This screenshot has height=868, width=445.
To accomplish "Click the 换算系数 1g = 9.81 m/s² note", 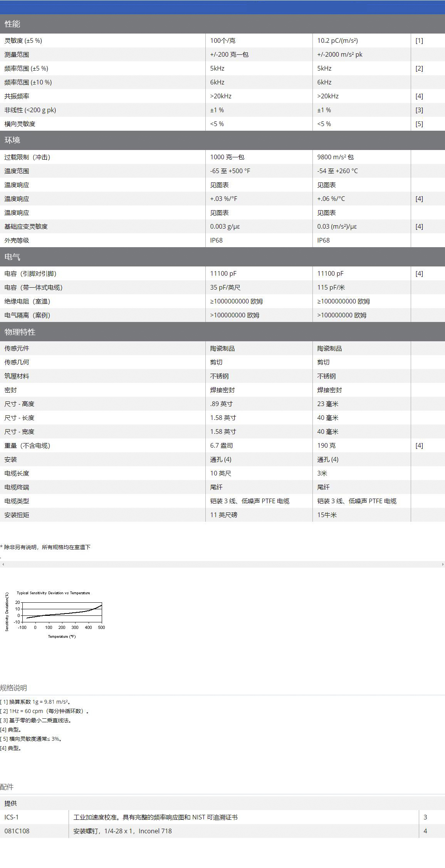I will 35,702.
